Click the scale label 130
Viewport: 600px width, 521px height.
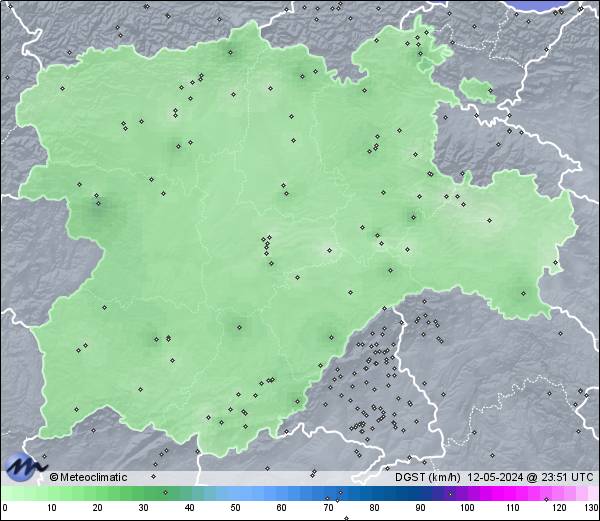[x=592, y=508]
